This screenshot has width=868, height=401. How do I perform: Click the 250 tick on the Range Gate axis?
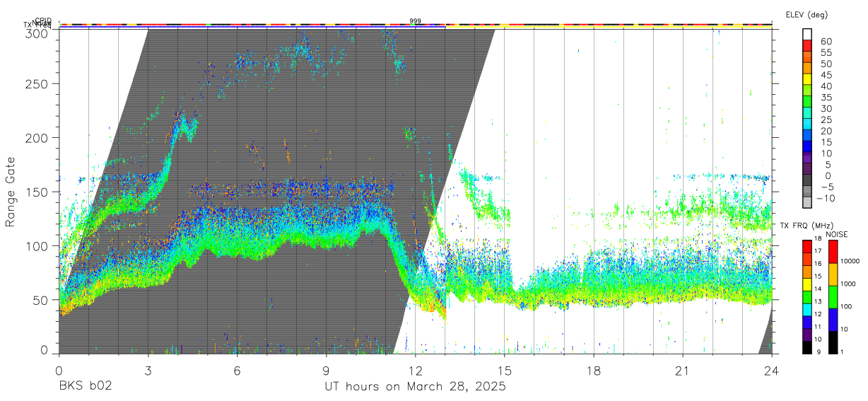[37, 83]
